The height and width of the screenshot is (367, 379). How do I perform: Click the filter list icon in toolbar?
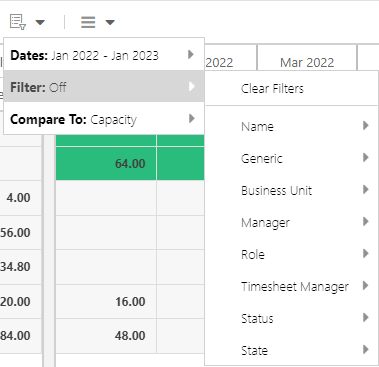[18, 22]
